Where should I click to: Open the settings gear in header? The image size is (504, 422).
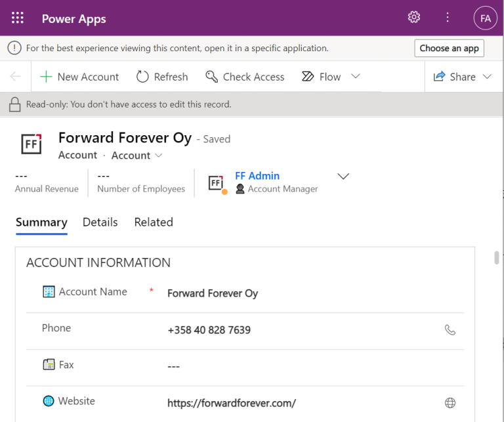tap(414, 18)
